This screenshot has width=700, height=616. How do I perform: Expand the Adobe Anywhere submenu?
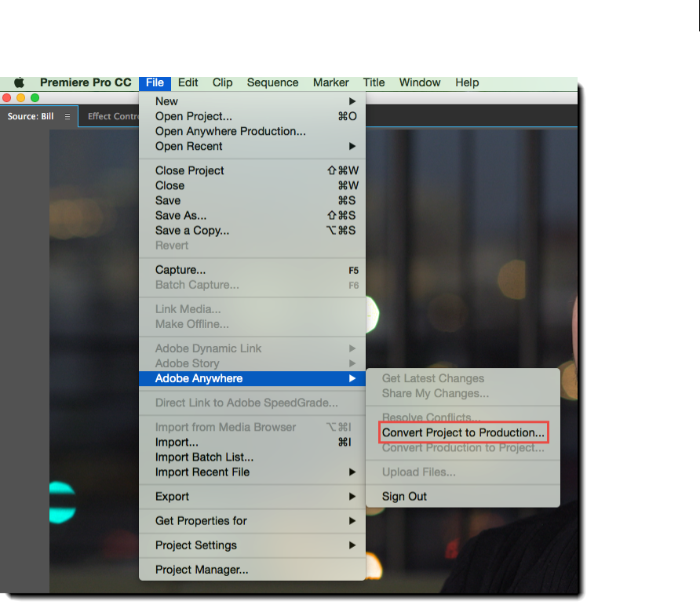point(252,378)
